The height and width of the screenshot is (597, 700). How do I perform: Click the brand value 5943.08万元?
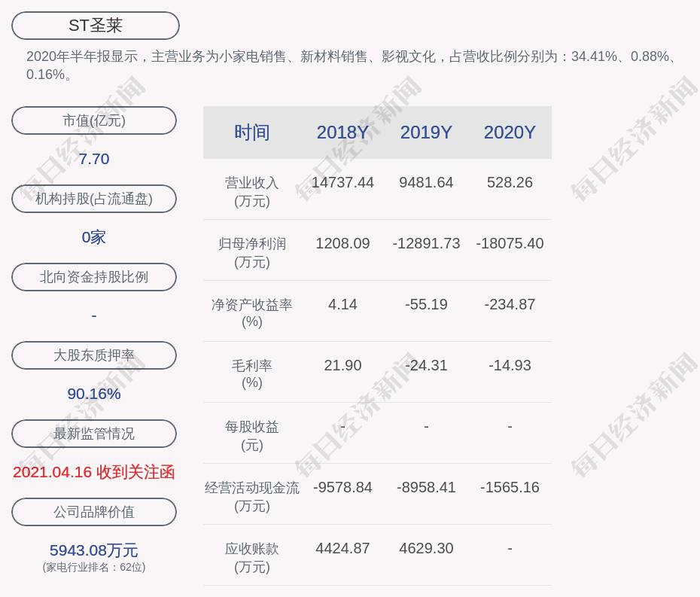[x=94, y=550]
